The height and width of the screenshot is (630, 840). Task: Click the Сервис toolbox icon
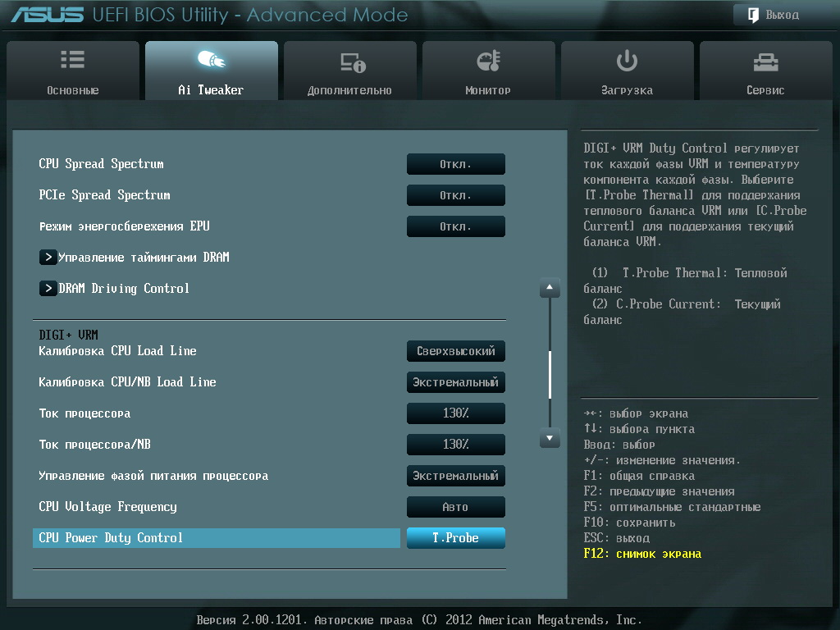click(x=765, y=62)
